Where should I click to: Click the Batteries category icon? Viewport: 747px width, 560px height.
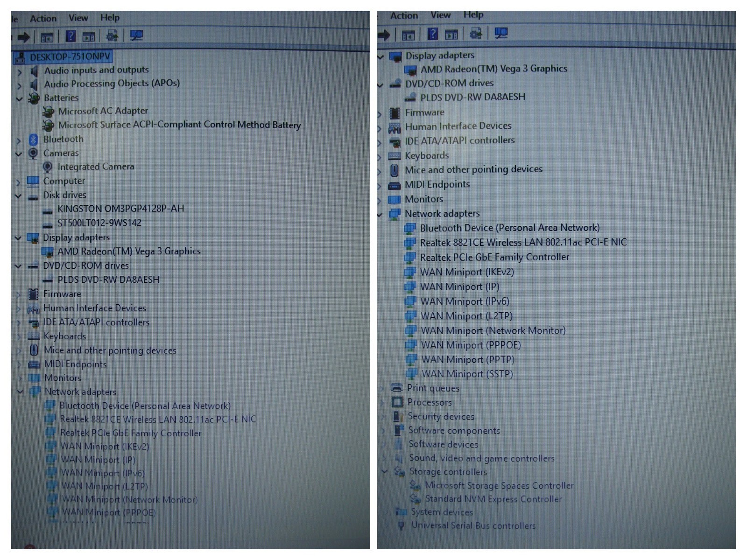(34, 98)
